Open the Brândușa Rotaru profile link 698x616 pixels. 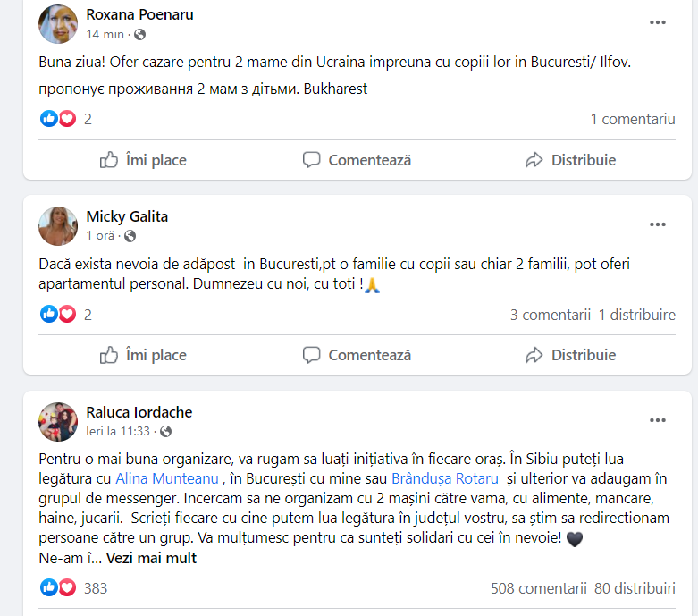(445, 479)
